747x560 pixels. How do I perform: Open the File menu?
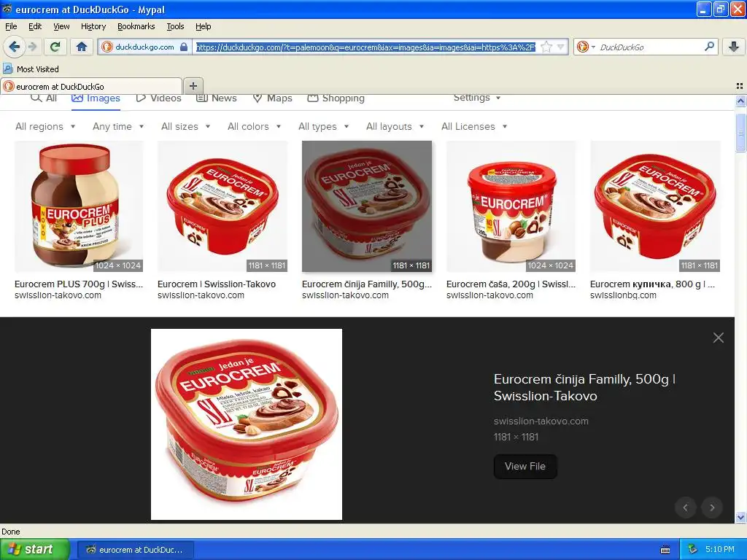(x=11, y=26)
